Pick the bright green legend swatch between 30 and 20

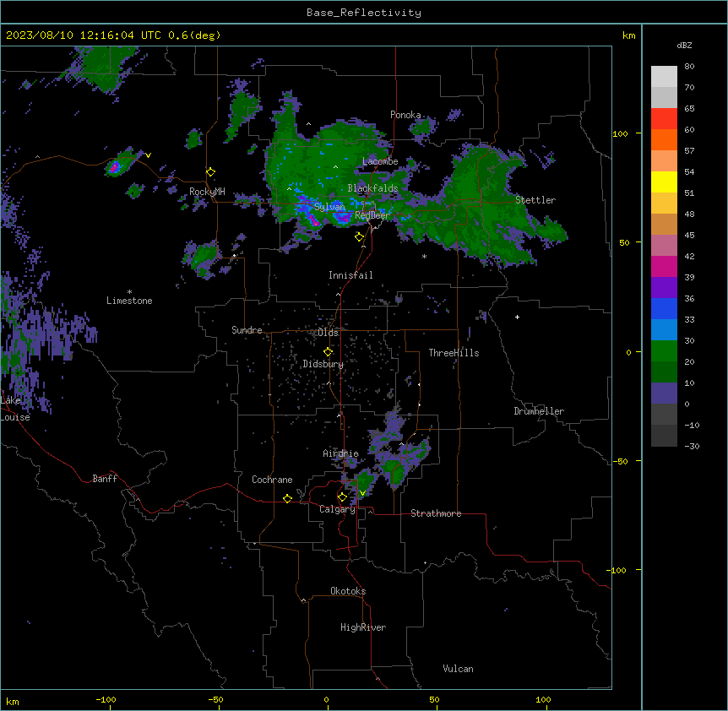pyautogui.click(x=664, y=351)
